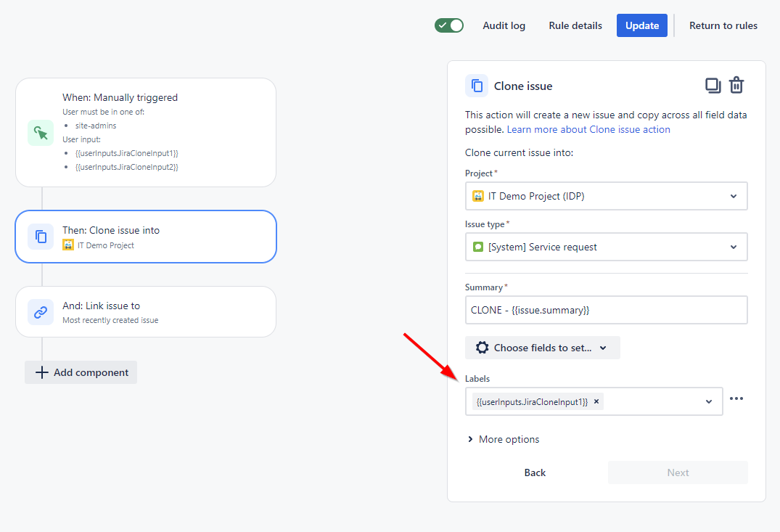Viewport: 780px width, 532px height.
Task: Open the Labels field dropdown chevron
Action: click(708, 401)
